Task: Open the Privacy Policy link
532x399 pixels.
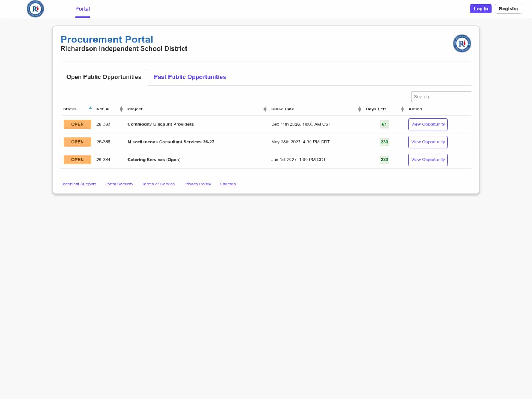Action: click(197, 184)
